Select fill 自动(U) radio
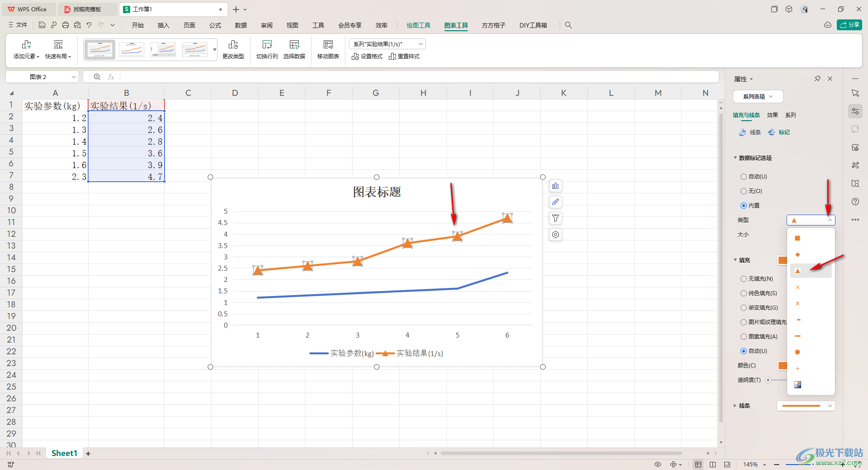Viewport: 868px width, 470px height. click(x=744, y=351)
